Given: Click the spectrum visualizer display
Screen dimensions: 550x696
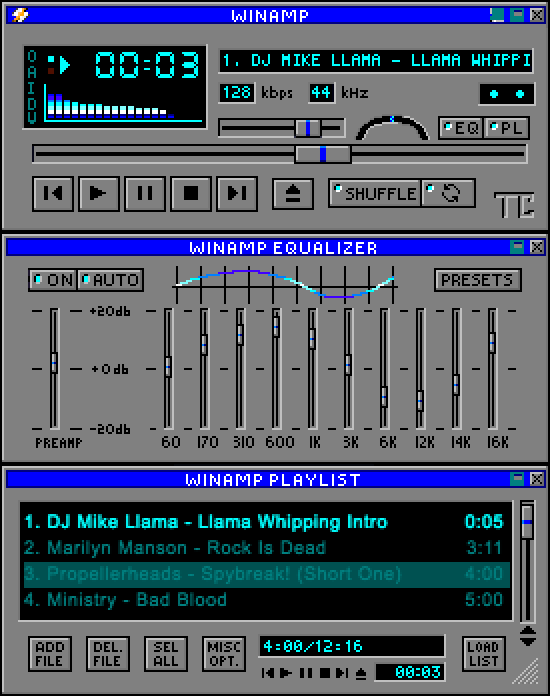Looking at the screenshot, I should 123,103.
